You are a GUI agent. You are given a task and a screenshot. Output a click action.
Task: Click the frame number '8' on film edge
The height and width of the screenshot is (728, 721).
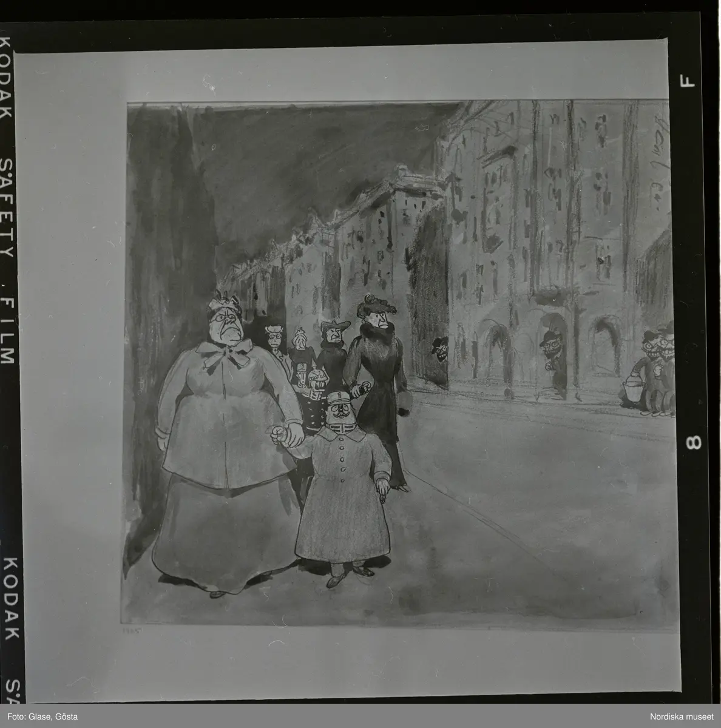pos(691,442)
